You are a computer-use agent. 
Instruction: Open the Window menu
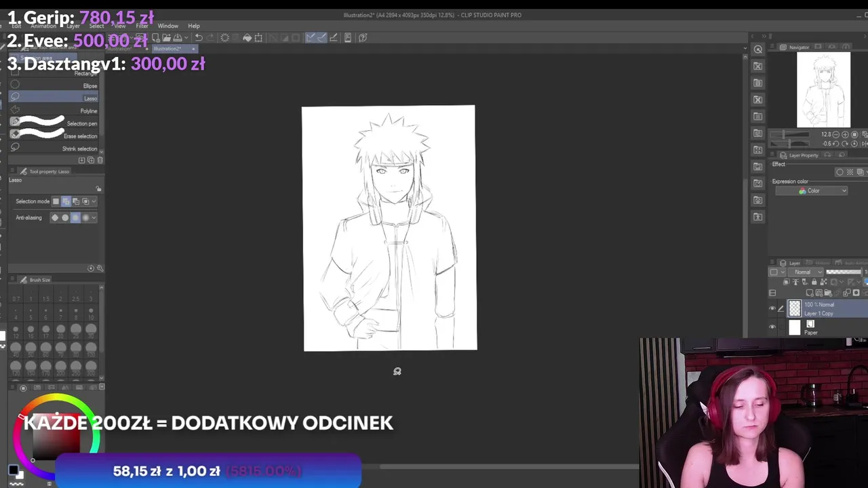click(x=168, y=26)
